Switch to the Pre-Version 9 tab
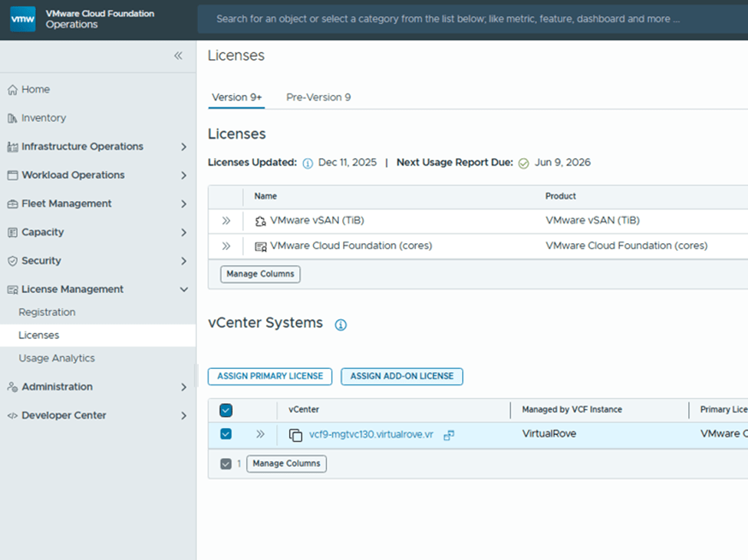This screenshot has width=748, height=560. coord(318,97)
